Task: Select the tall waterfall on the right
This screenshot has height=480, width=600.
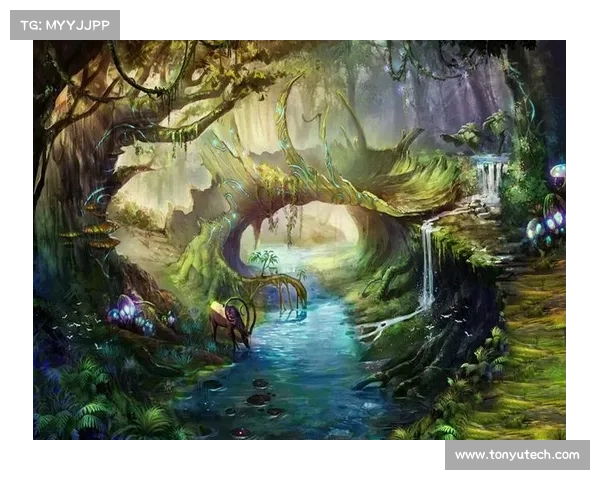Action: 427,265
